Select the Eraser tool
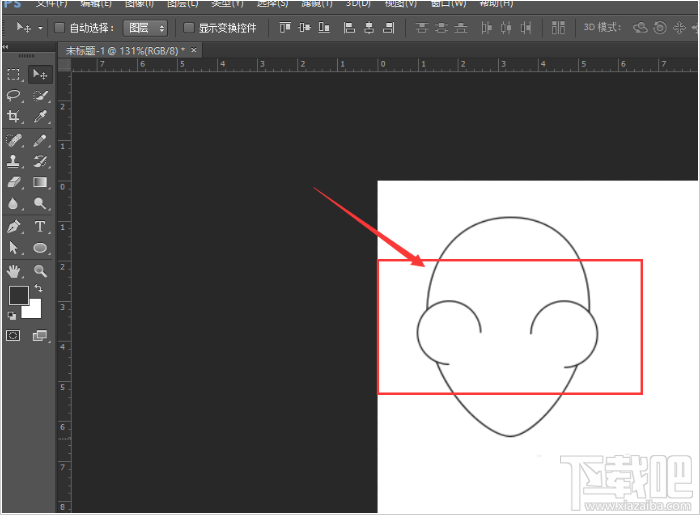This screenshot has height=516, width=700. 14,182
